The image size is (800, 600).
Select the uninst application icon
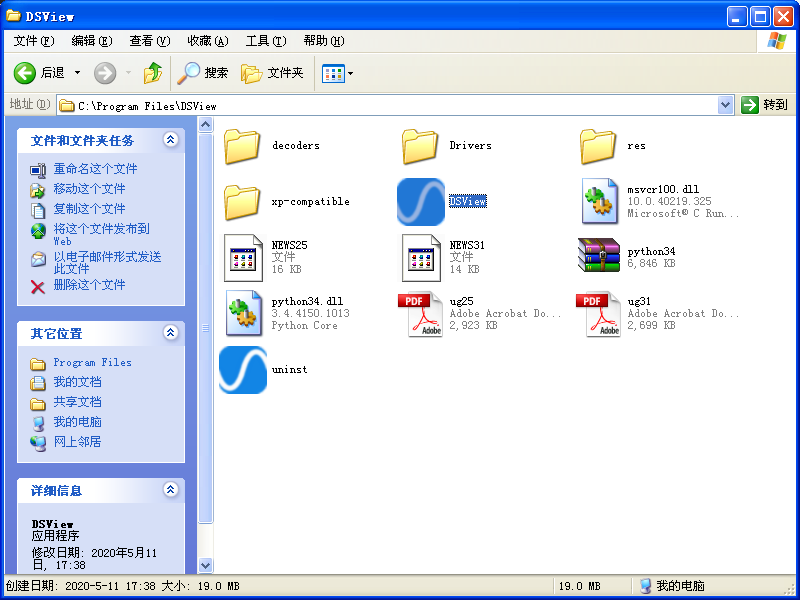pyautogui.click(x=243, y=370)
